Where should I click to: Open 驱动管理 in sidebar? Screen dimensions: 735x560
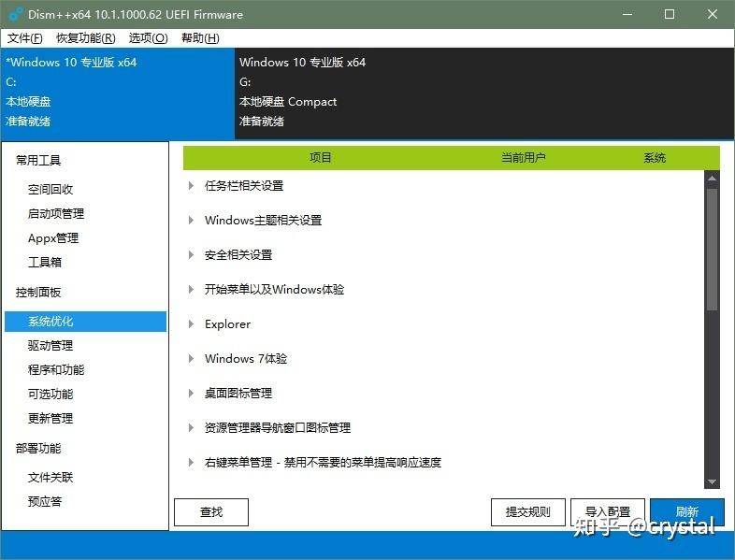[50, 346]
